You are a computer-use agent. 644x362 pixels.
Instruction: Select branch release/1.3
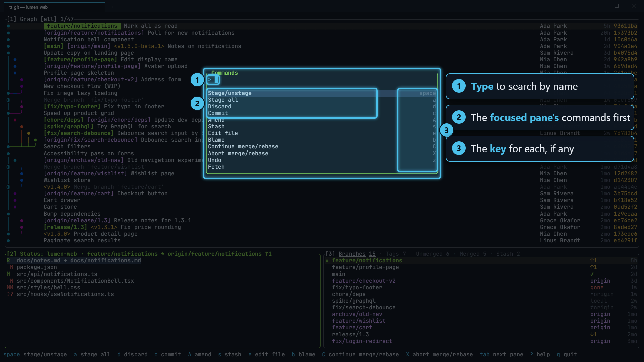(481, 335)
